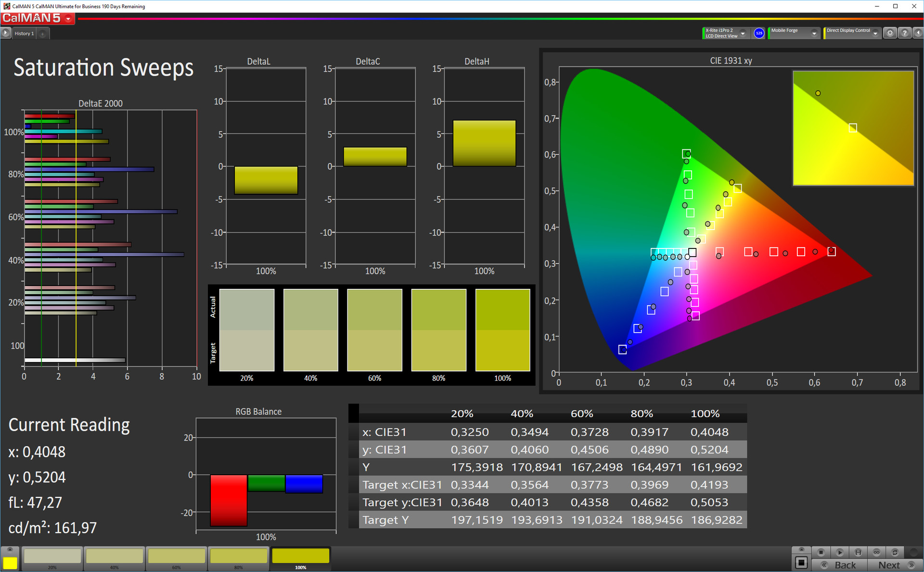The width and height of the screenshot is (924, 572).
Task: Select the yellow color sweep selector
Action: pos(10,562)
